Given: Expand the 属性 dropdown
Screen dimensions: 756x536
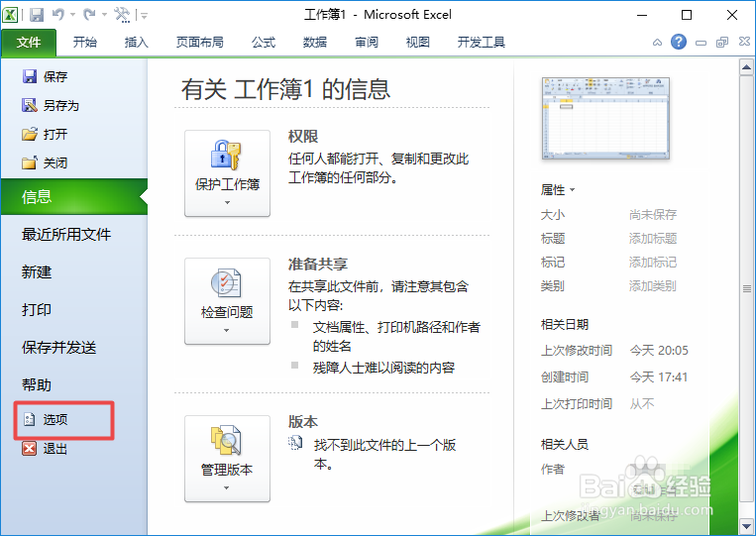Looking at the screenshot, I should point(558,190).
